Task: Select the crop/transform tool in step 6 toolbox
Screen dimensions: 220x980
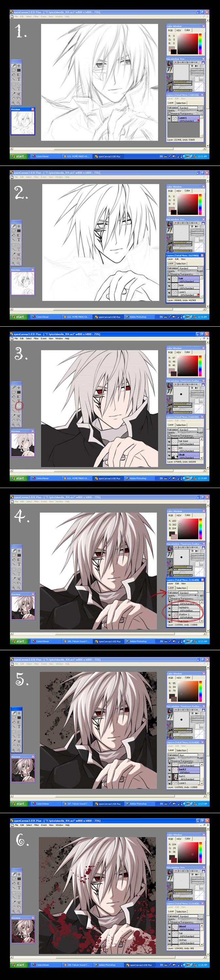Action: pyautogui.click(x=19, y=902)
